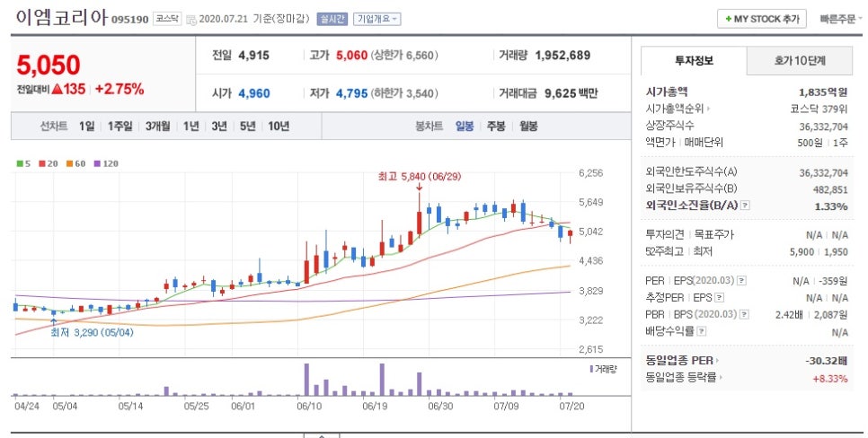
Task: Click the help icon next to PBR BPS(2020.03)
Action: 744,315
